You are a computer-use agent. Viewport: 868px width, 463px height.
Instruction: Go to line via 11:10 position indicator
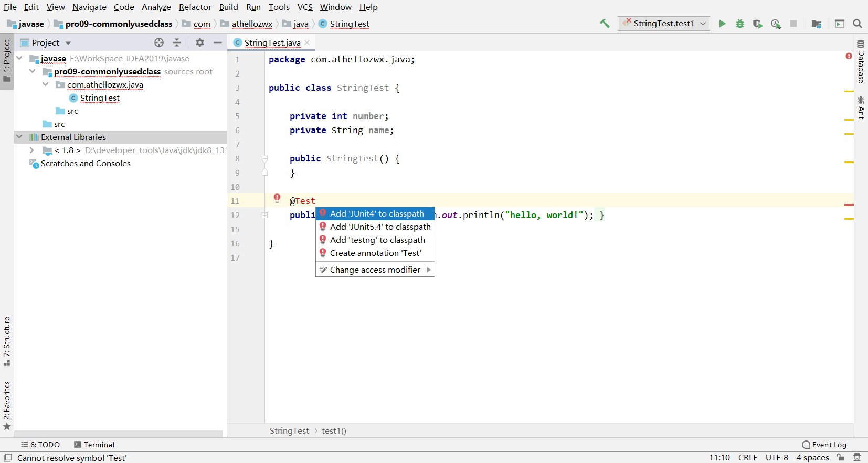tap(719, 457)
